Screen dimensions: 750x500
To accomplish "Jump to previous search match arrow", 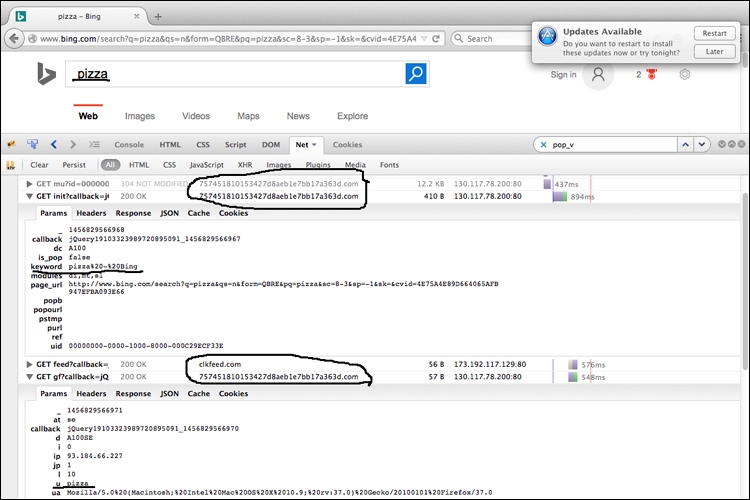I will pyautogui.click(x=685, y=144).
